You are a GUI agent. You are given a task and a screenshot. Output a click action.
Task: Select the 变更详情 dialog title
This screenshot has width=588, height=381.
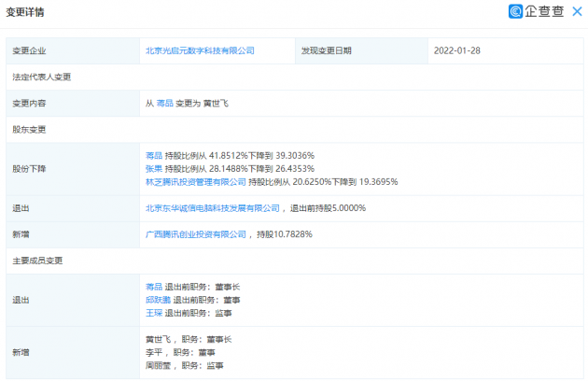pyautogui.click(x=25, y=12)
